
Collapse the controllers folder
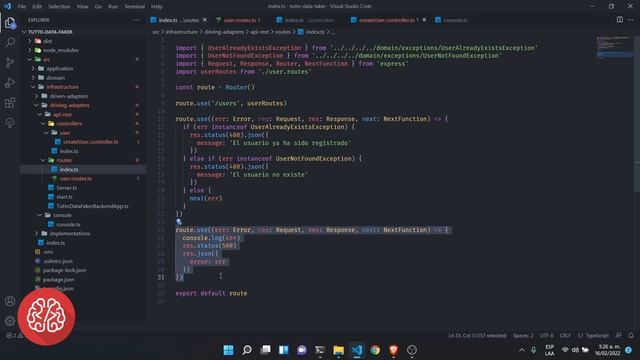tap(43, 123)
